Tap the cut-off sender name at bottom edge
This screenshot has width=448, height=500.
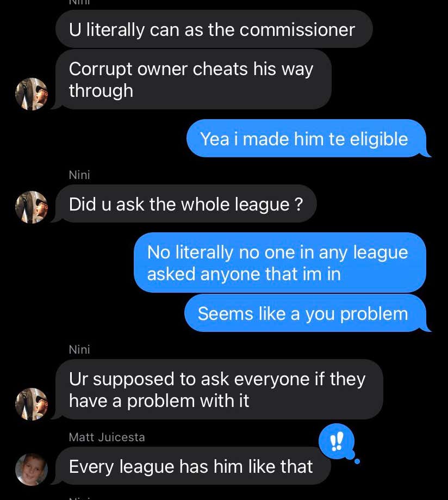pyautogui.click(x=79, y=498)
